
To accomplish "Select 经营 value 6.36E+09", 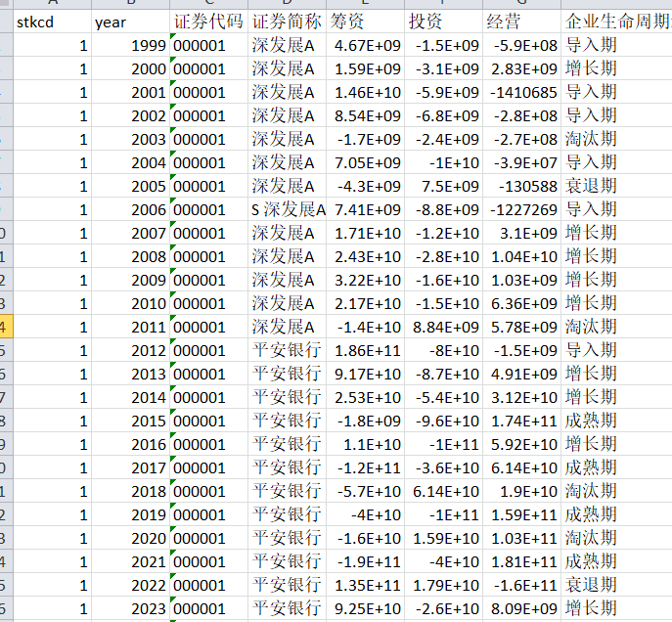I will pos(521,304).
